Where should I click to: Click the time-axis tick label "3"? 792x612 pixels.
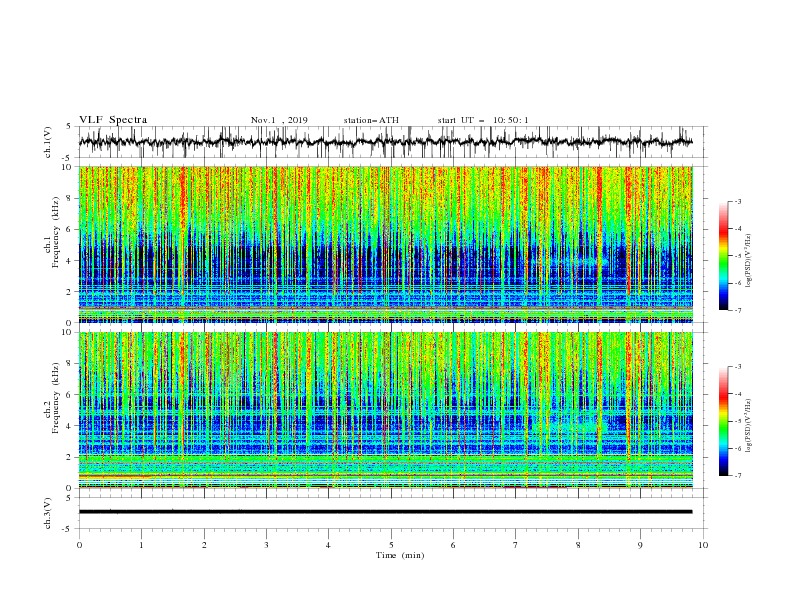(266, 545)
